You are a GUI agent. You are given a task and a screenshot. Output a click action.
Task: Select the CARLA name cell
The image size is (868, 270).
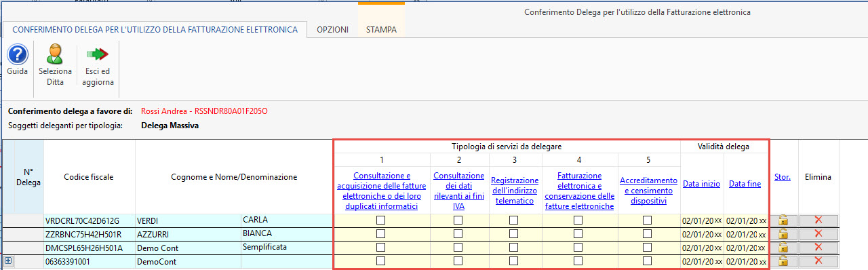pos(286,220)
